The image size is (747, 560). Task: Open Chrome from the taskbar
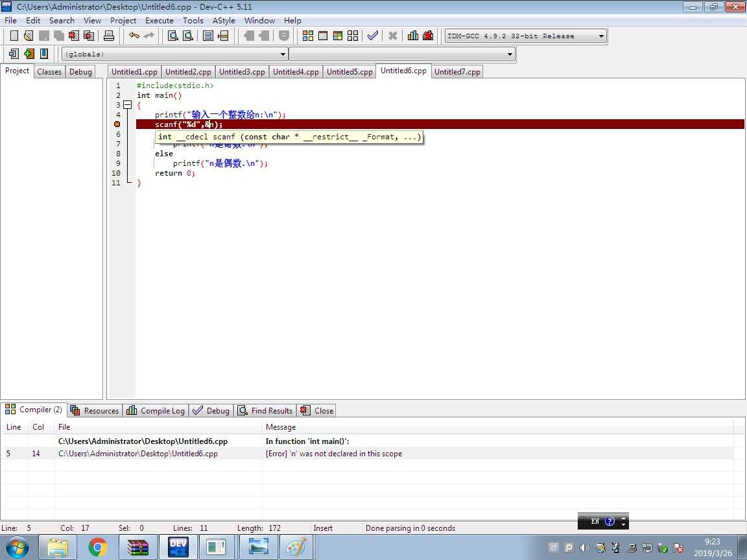coord(98,548)
